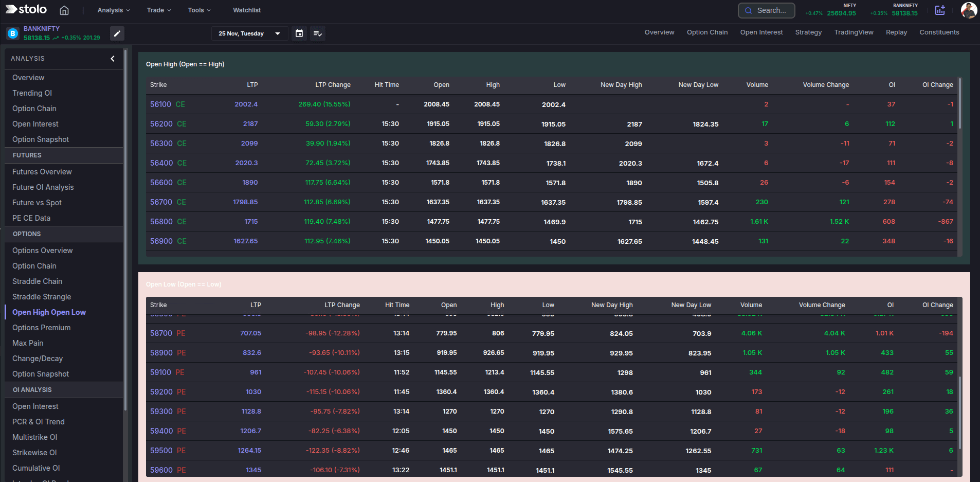Select Straddle Chain in the sidebar
The width and height of the screenshot is (980, 482).
[37, 281]
